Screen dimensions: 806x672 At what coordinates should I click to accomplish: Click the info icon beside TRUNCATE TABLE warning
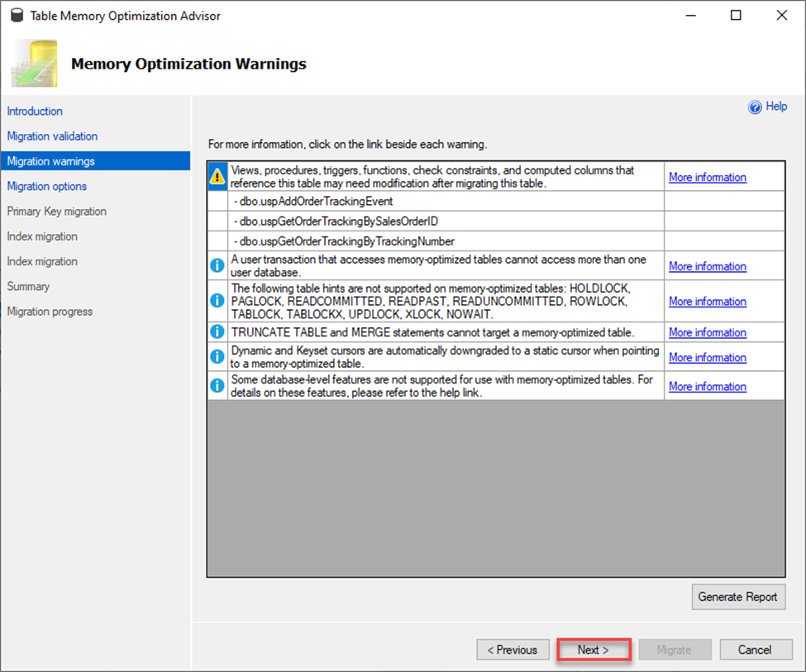coord(217,331)
